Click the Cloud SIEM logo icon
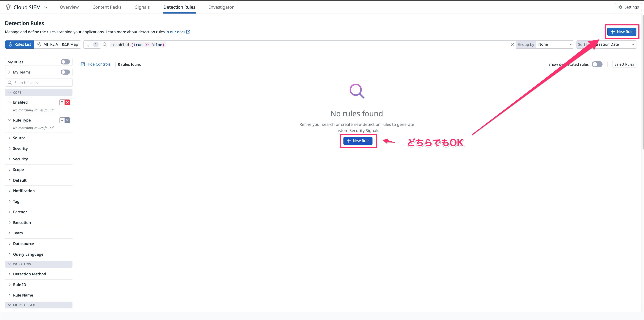The width and height of the screenshot is (644, 320). pos(8,7)
